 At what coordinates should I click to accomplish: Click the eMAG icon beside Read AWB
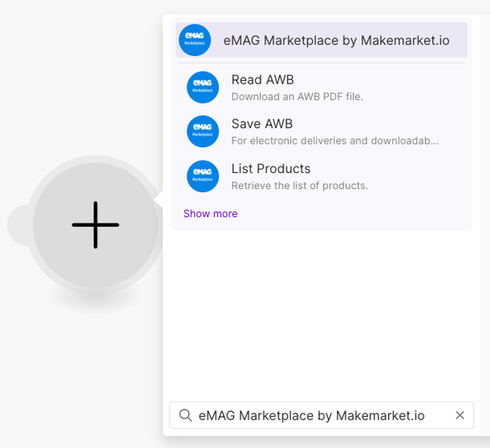tap(203, 88)
